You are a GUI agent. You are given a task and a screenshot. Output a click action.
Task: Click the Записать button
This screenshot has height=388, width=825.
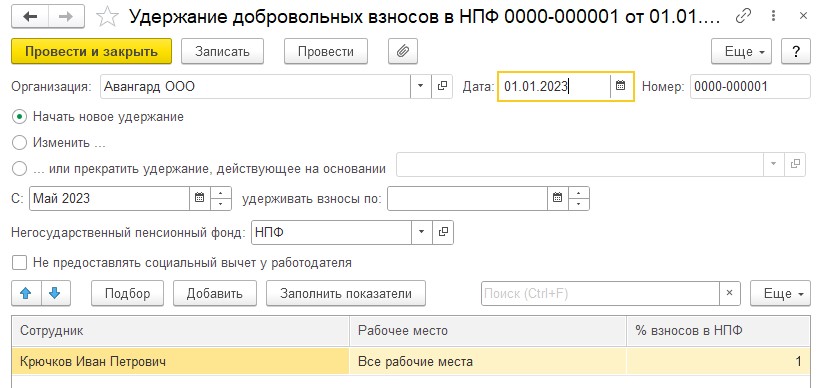222,52
